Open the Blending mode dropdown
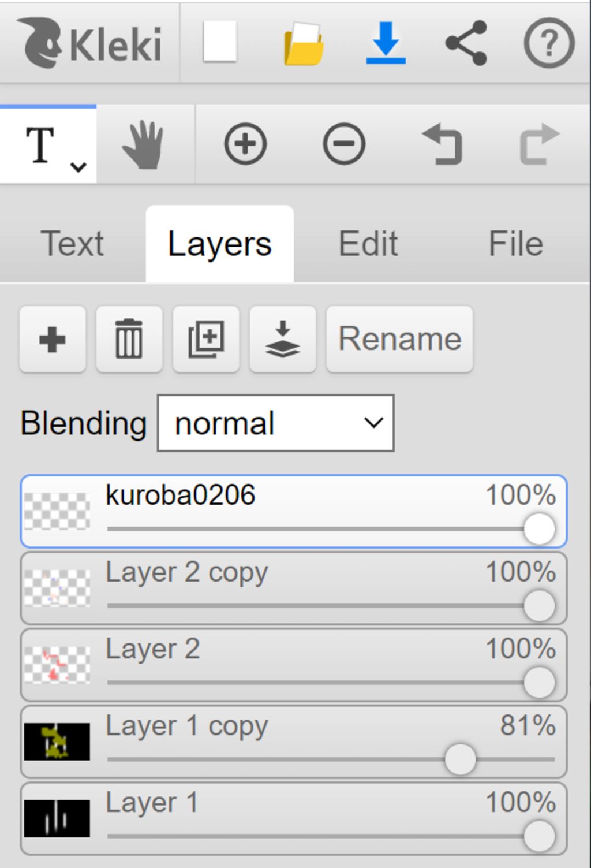Viewport: 591px width, 868px height. (x=276, y=423)
